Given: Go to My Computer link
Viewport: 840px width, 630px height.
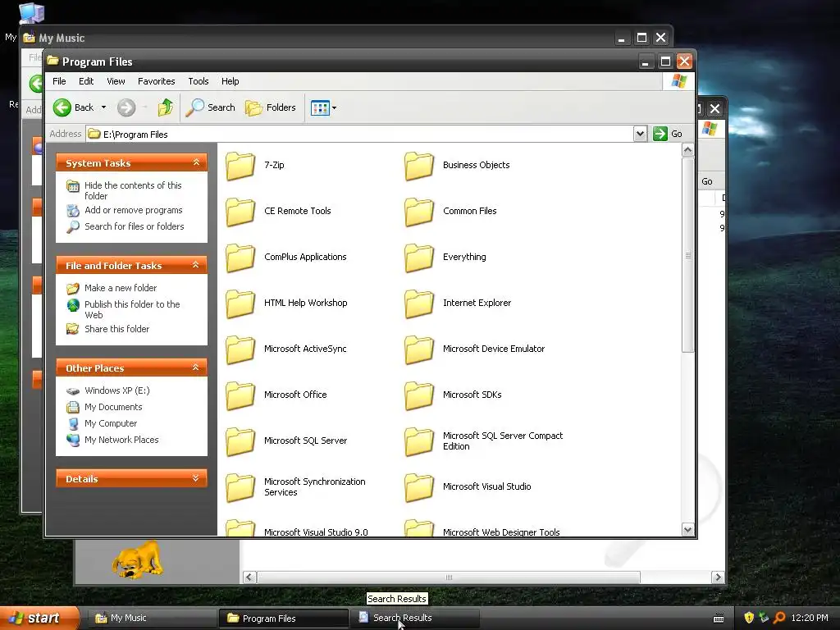Looking at the screenshot, I should (x=111, y=424).
